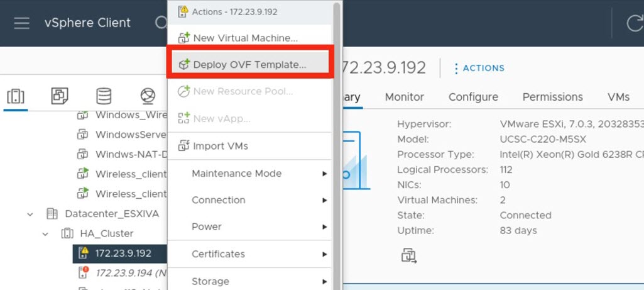Image resolution: width=644 pixels, height=290 pixels.
Task: Click the State value Connected
Action: (x=525, y=216)
